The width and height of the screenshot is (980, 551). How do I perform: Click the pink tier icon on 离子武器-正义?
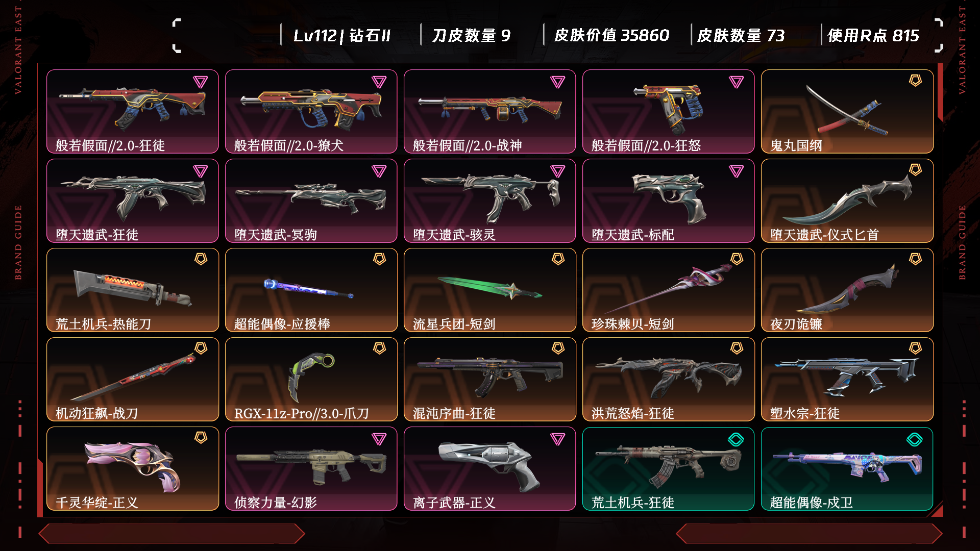[x=557, y=439]
